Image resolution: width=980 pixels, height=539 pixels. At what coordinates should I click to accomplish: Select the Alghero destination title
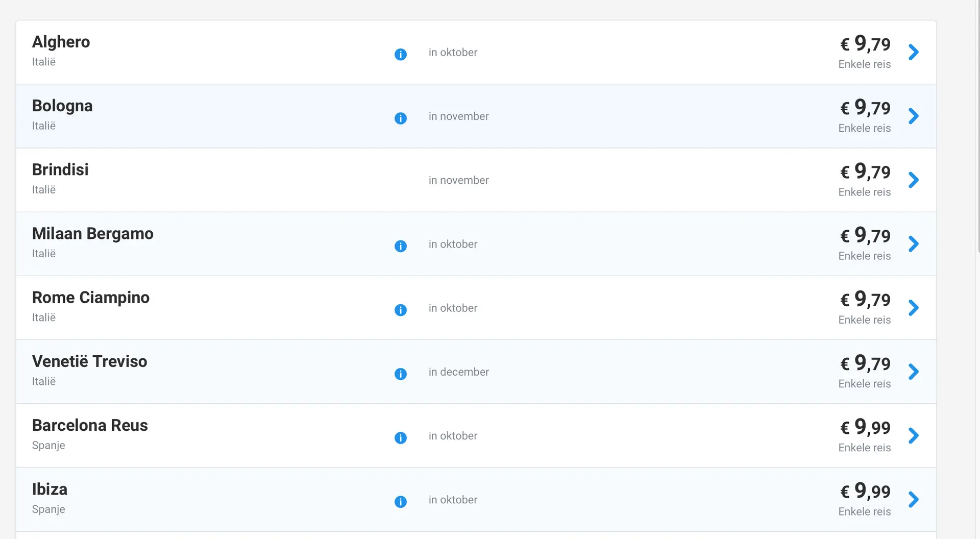61,42
